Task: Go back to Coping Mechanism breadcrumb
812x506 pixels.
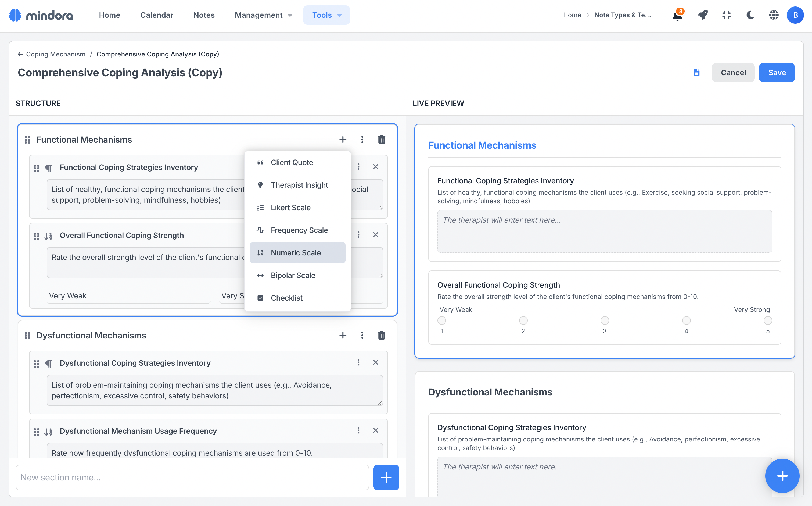Action: point(52,54)
